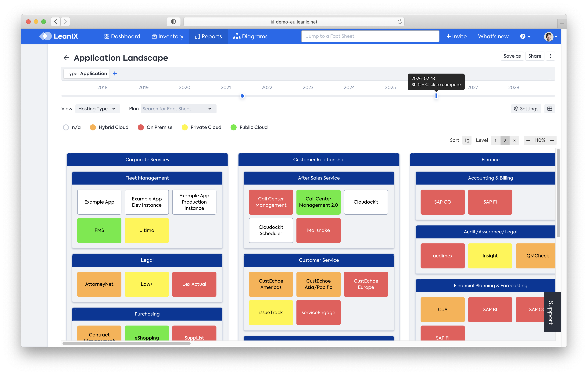The height and width of the screenshot is (375, 588).
Task: Click the Customer Relationship header
Action: point(319,160)
